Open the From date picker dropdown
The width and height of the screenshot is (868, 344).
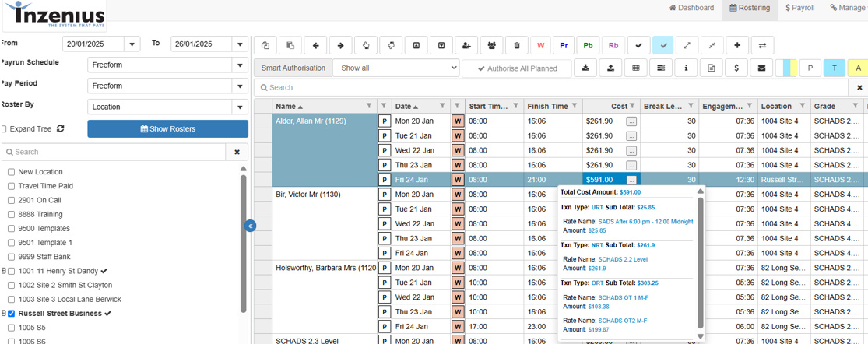click(x=132, y=44)
